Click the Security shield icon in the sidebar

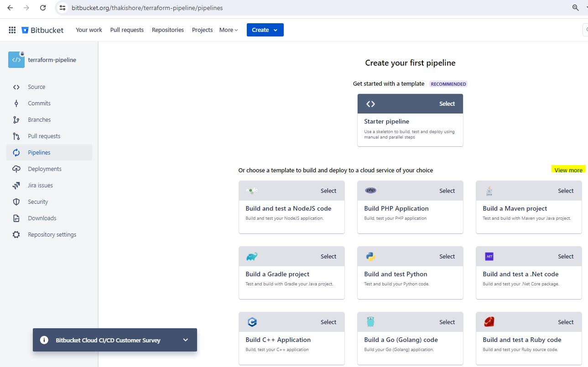(x=16, y=202)
